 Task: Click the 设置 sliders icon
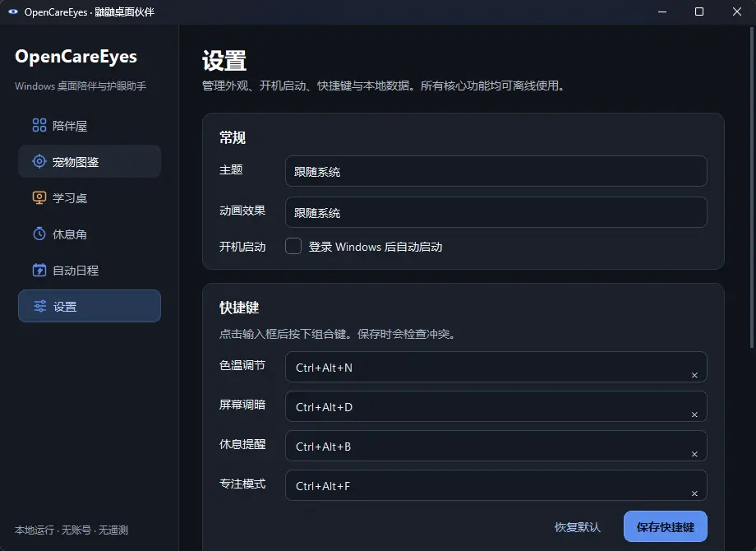(x=39, y=307)
